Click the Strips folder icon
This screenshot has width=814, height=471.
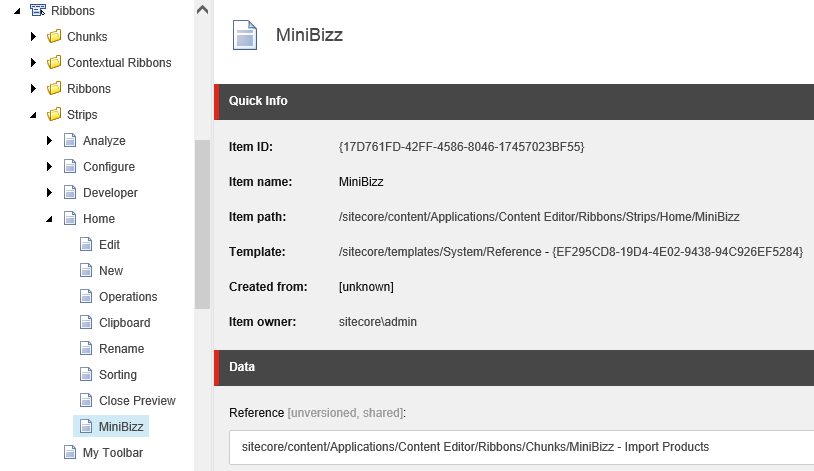54,114
